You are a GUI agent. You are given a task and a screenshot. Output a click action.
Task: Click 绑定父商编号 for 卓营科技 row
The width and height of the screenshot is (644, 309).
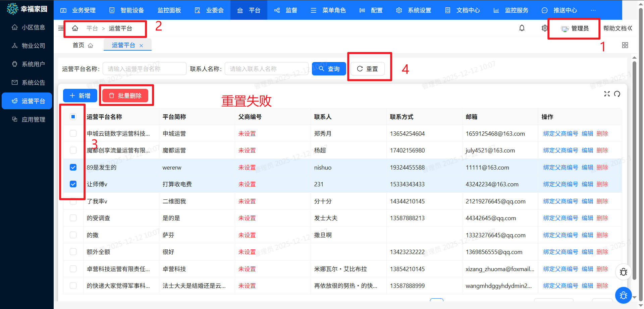click(x=560, y=269)
